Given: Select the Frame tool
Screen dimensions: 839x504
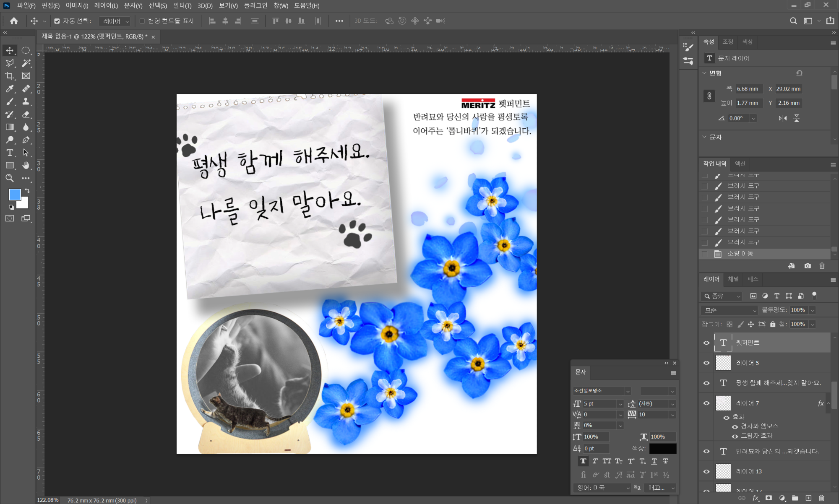Looking at the screenshot, I should point(26,76).
